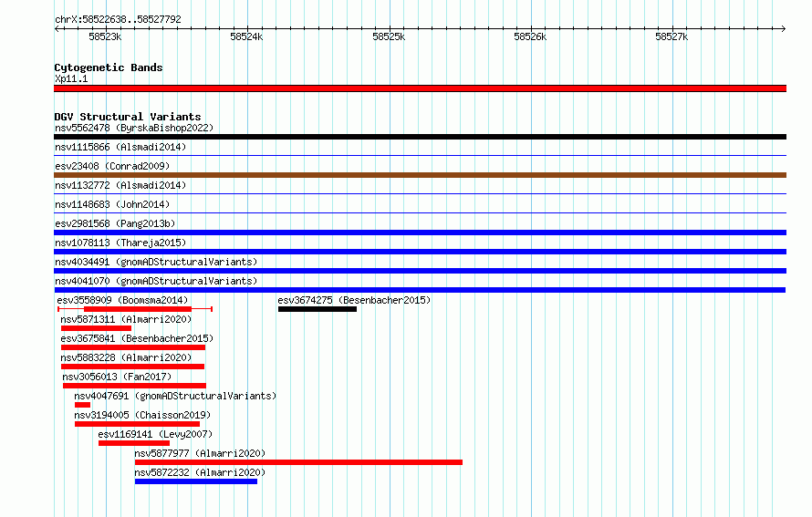Select nsv5883228 (Almarri2020) label
Viewport: 812px width, 517px height.
coord(126,357)
